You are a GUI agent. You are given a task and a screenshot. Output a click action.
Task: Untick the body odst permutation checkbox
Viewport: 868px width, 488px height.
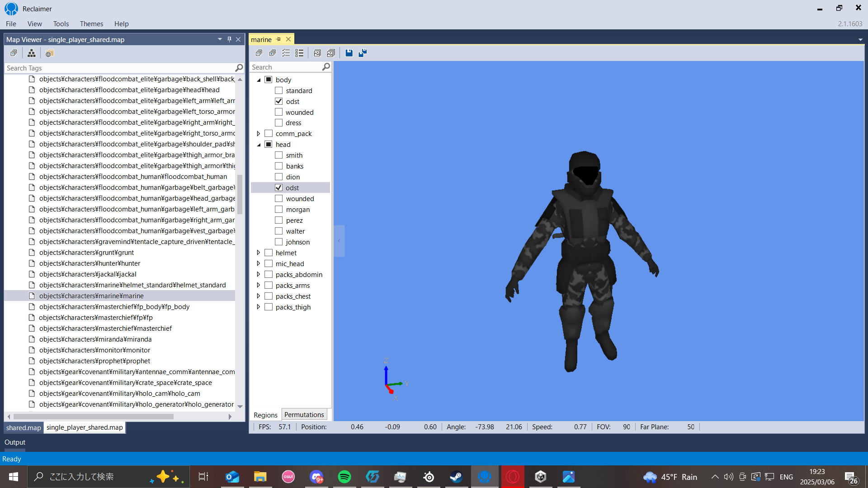(279, 101)
